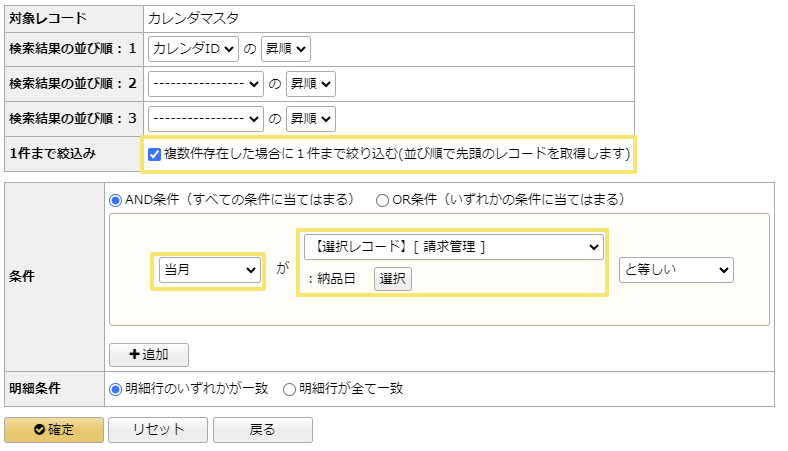Choose 明細行のいずれかが一致 radio option
788x451 pixels.
point(116,389)
